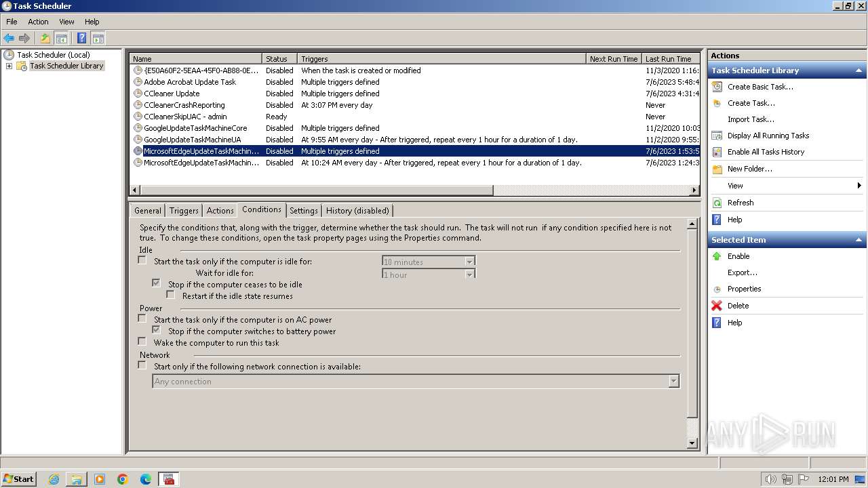868x488 pixels.
Task: Open the Help menu in menu bar
Action: (92, 22)
